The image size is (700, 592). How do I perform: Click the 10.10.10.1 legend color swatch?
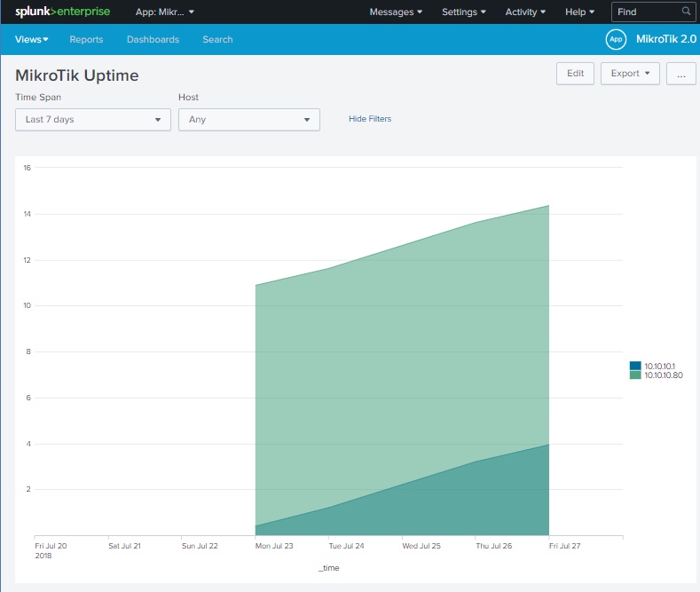click(x=635, y=366)
